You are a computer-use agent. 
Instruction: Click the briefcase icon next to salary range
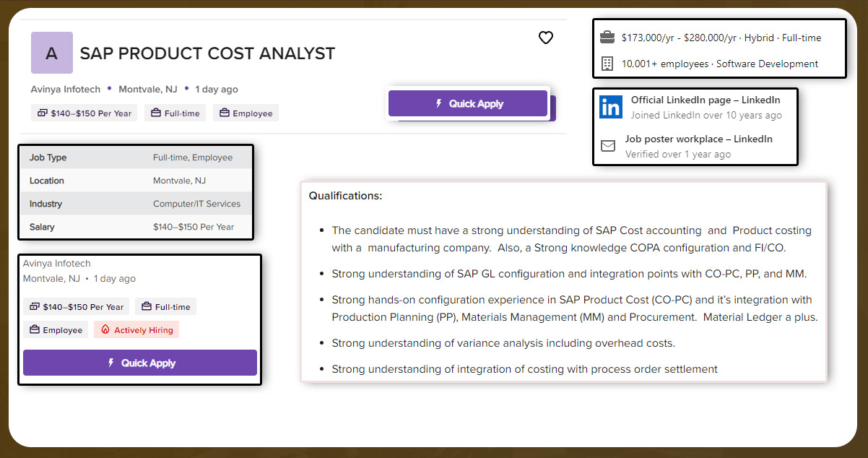607,38
